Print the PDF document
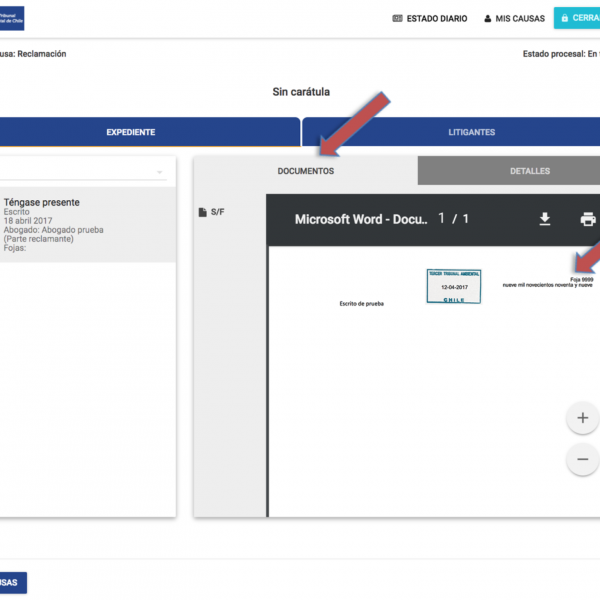 pyautogui.click(x=588, y=219)
